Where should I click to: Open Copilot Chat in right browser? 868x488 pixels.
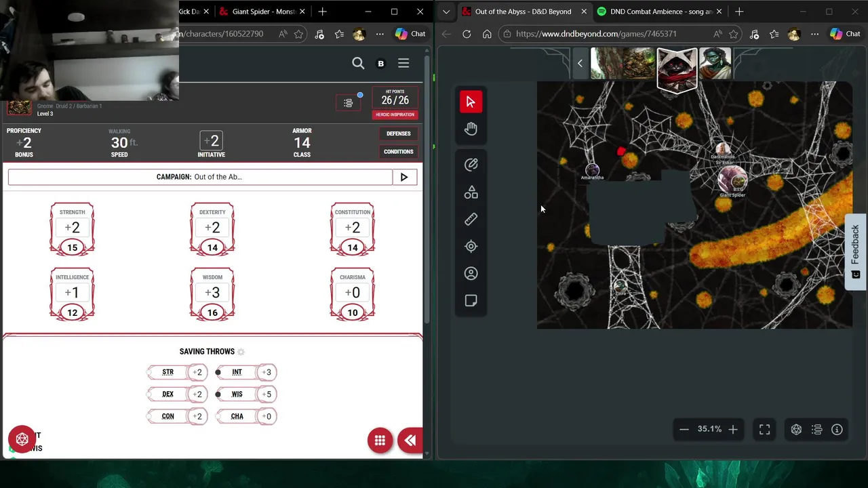pyautogui.click(x=846, y=34)
